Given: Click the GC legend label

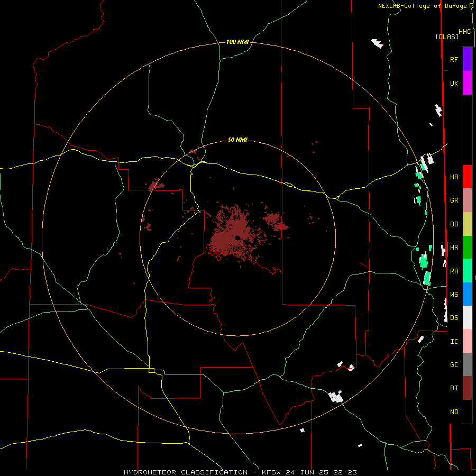Looking at the screenshot, I should tap(454, 364).
